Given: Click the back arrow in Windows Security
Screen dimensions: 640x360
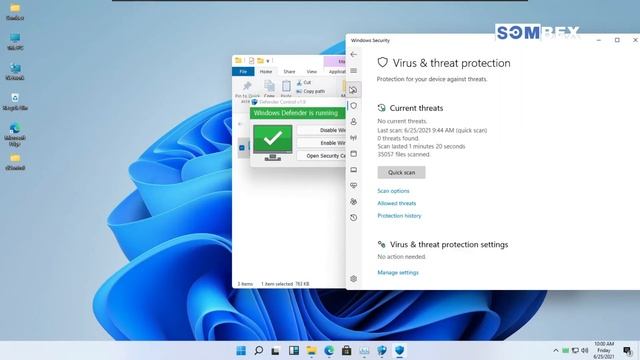Looking at the screenshot, I should click(353, 54).
